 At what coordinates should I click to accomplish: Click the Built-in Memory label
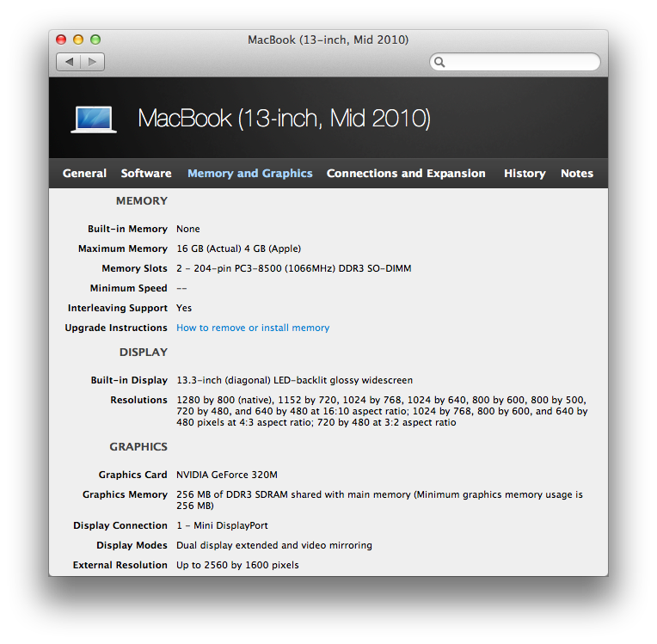click(x=127, y=229)
